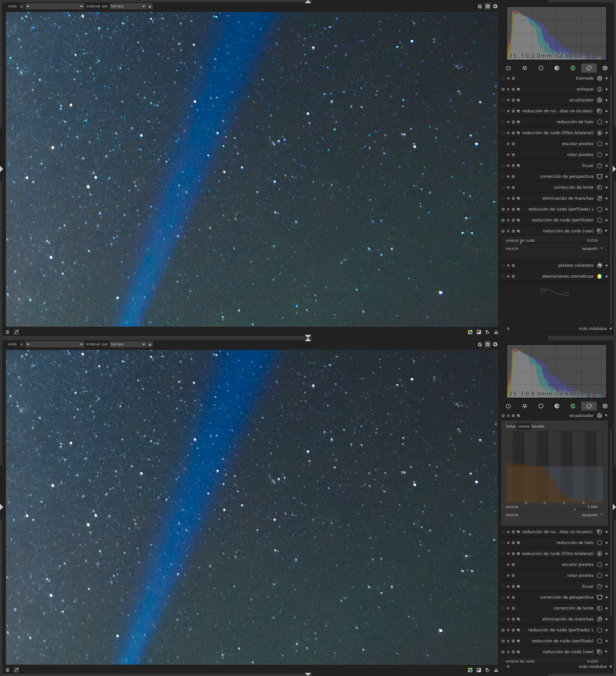
Task: Open multi-instance menu of upper eliminación de manchas
Action: pyautogui.click(x=518, y=198)
